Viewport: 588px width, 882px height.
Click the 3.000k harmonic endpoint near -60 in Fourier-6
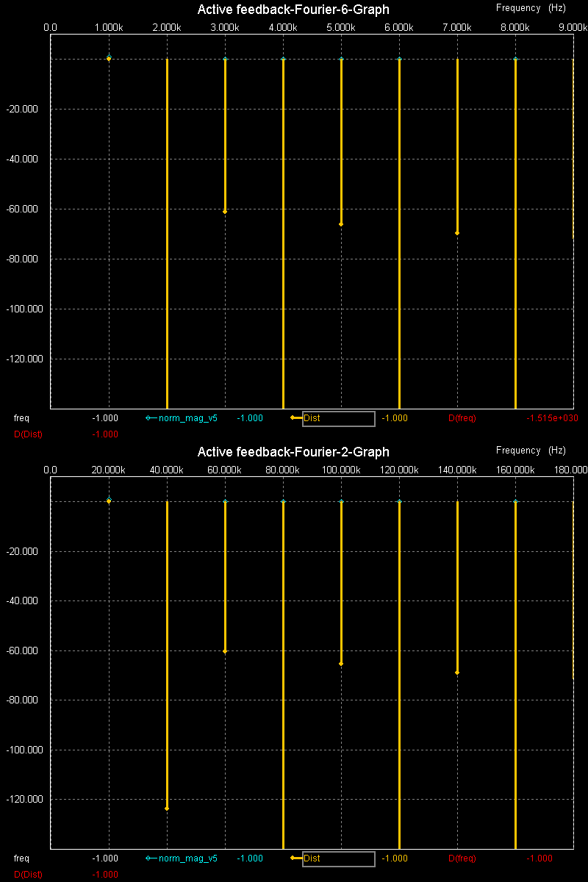[225, 212]
